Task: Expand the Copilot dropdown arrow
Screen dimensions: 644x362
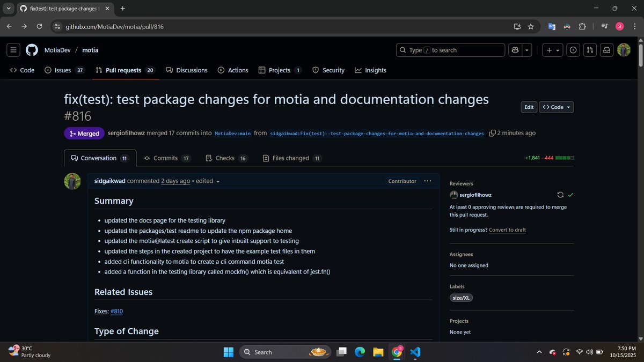Action: [527, 50]
